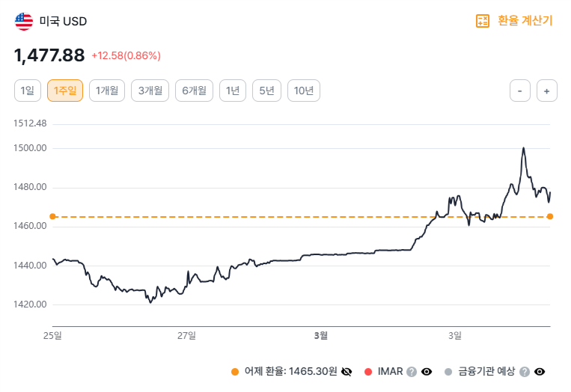This screenshot has width=571, height=392.
Task: Choose the 1년 time range
Action: (x=233, y=91)
